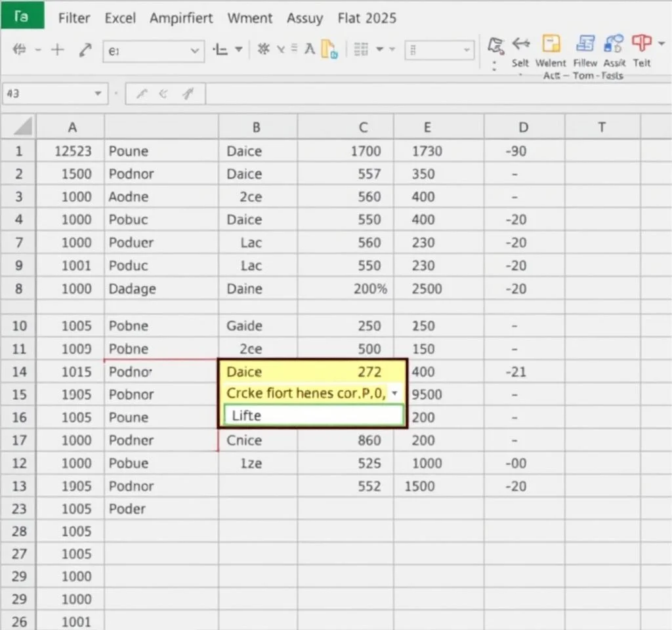Image resolution: width=672 pixels, height=630 pixels.
Task: Open the font name dropdown
Action: coord(195,50)
